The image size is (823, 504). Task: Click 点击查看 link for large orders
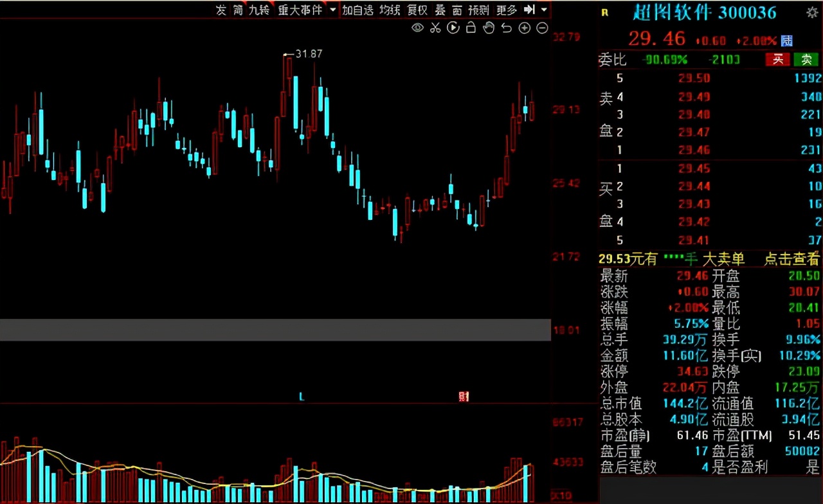click(x=791, y=259)
